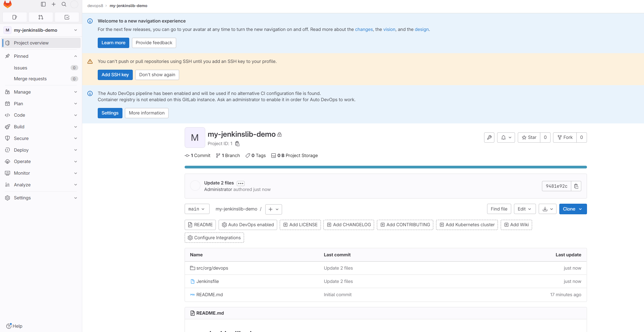The image size is (644, 332).
Task: Click the admin wrench icon button
Action: (489, 138)
